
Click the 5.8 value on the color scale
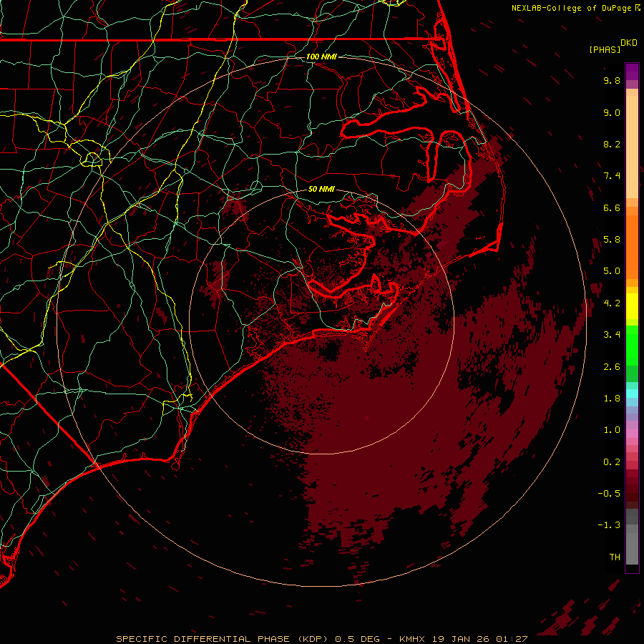(612, 240)
